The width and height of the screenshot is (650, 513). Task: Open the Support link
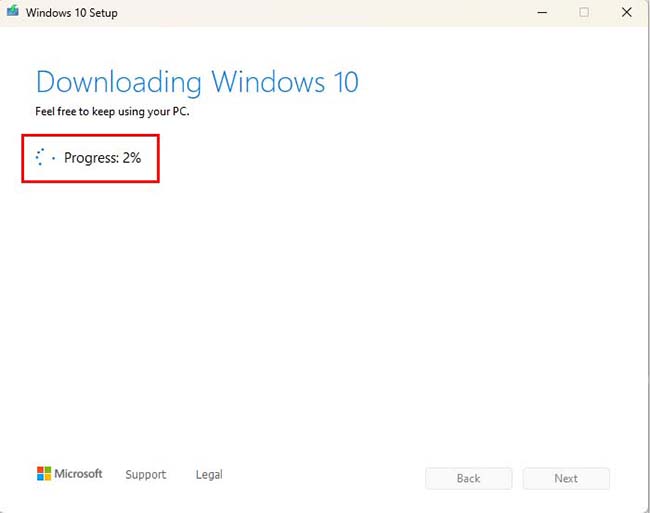146,474
